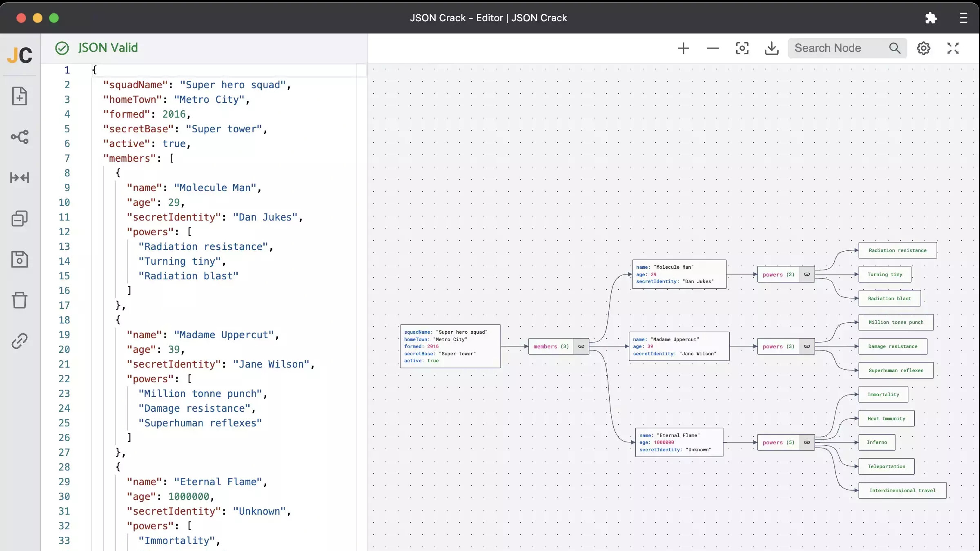Open the share graph icon in sidebar
980x551 pixels.
pos(19,137)
